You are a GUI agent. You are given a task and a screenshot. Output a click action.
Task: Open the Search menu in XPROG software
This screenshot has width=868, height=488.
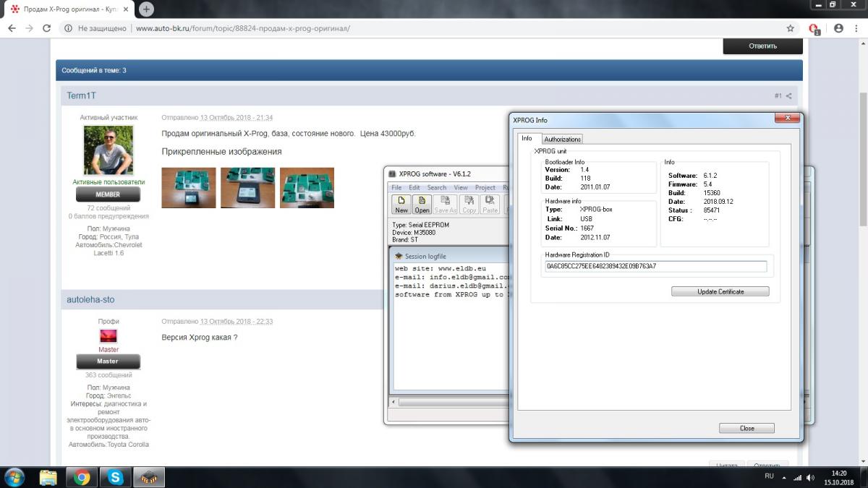[x=437, y=187]
